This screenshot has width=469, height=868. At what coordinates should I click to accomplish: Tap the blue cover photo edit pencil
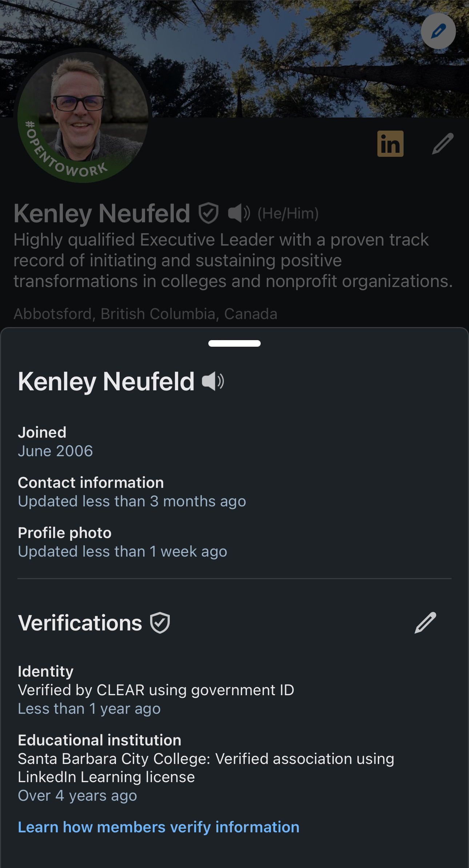(438, 31)
